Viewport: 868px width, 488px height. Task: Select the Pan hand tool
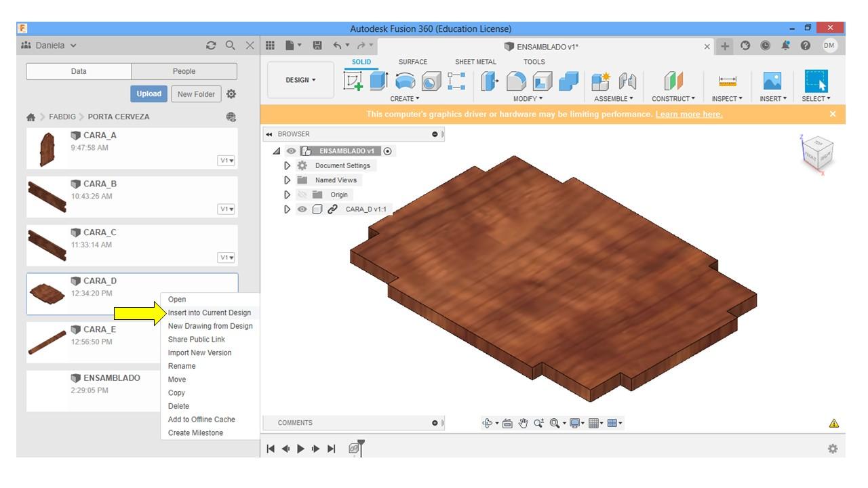point(523,423)
